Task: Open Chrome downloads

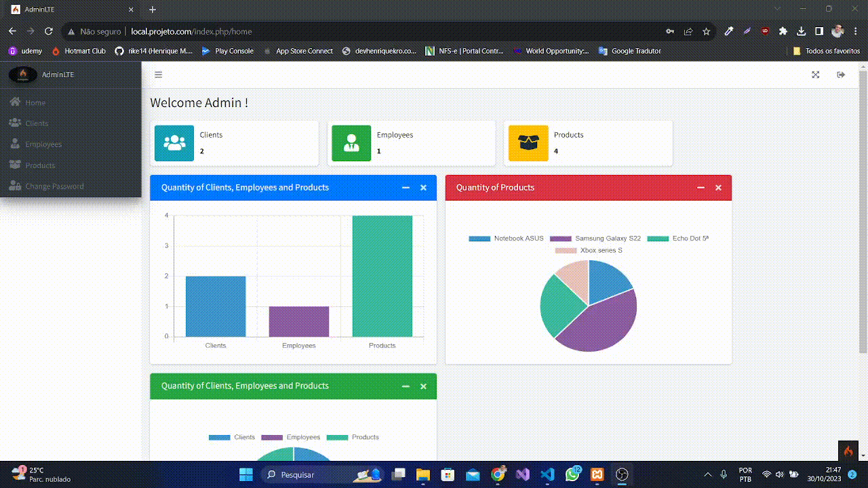Action: (x=801, y=31)
